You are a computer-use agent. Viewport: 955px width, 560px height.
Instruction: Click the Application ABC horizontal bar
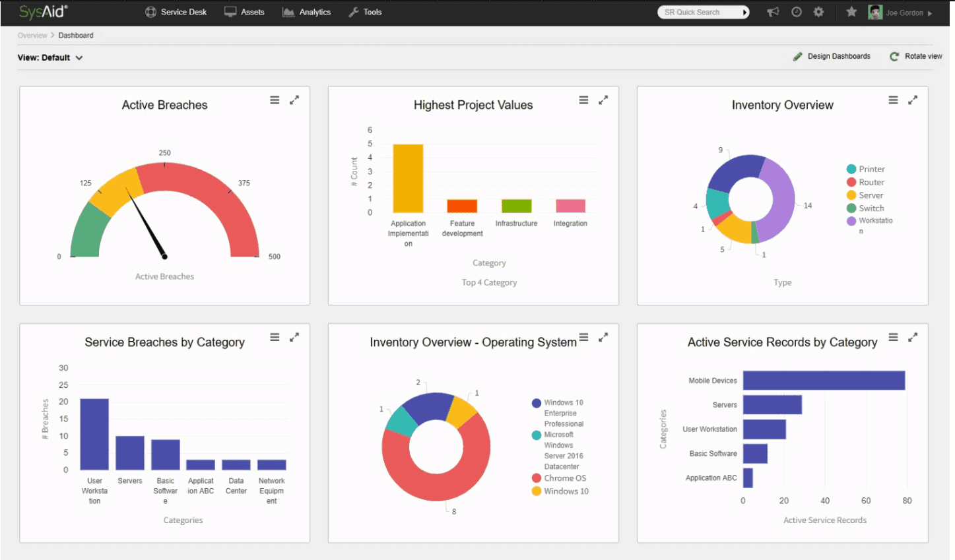pyautogui.click(x=748, y=478)
